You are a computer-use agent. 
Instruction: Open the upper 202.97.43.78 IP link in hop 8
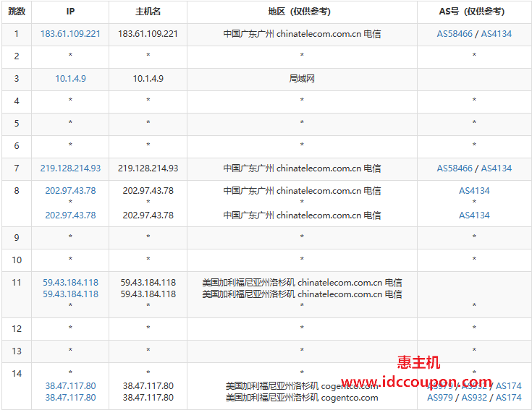(70, 191)
